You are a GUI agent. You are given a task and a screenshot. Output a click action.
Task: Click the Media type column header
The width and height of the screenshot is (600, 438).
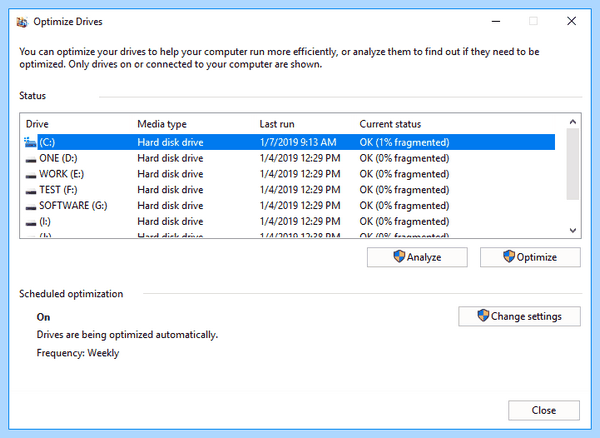coord(162,124)
